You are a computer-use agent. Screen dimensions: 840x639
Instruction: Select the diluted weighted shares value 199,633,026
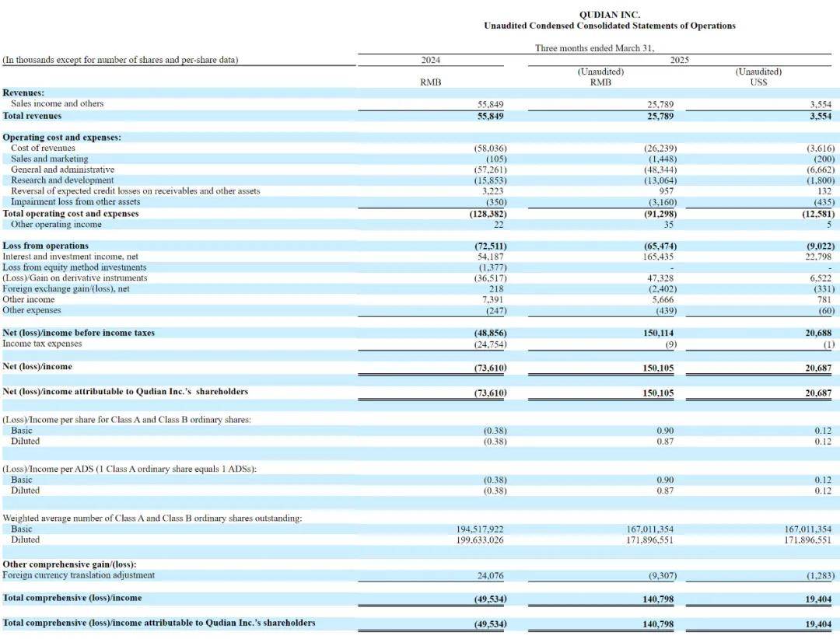480,540
